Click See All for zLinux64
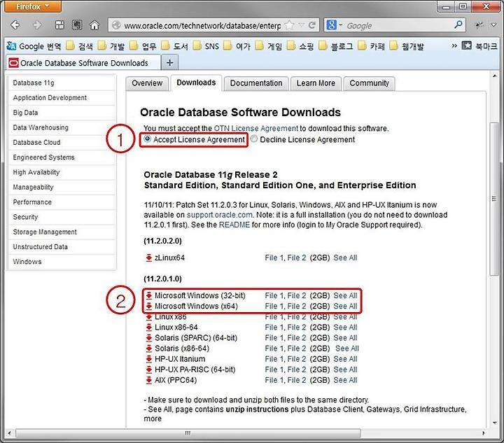 pos(345,258)
